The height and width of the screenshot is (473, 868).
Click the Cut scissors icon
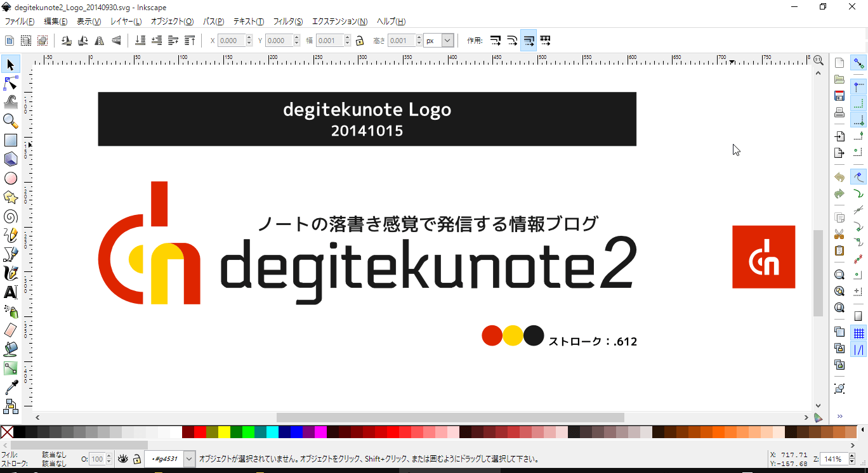(839, 234)
